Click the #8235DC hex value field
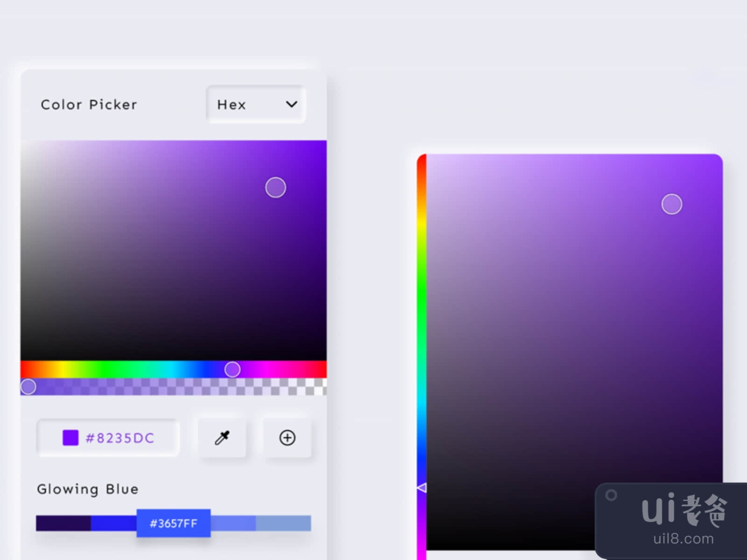Image resolution: width=747 pixels, height=560 pixels. point(120,438)
